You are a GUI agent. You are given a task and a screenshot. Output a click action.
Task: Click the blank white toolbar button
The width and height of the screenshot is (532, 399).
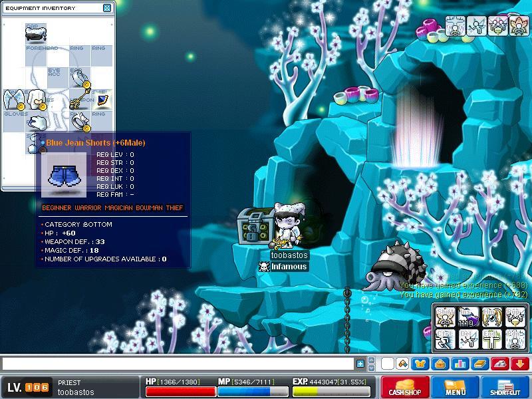[388, 364]
